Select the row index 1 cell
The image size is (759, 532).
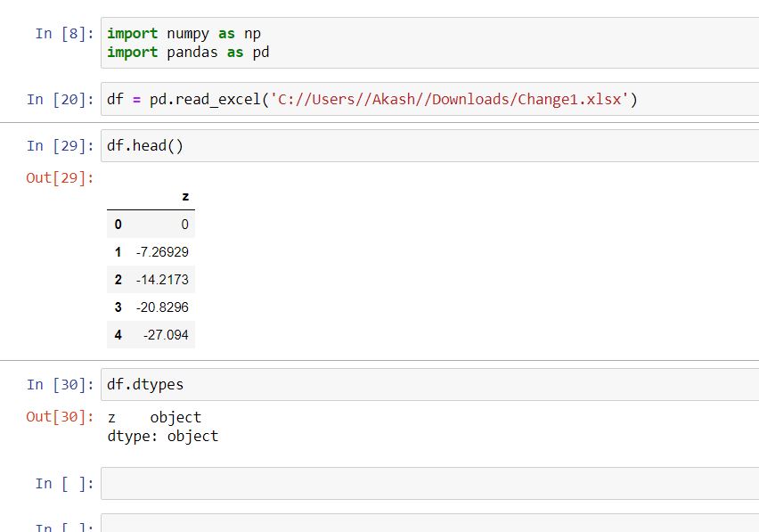coord(118,251)
